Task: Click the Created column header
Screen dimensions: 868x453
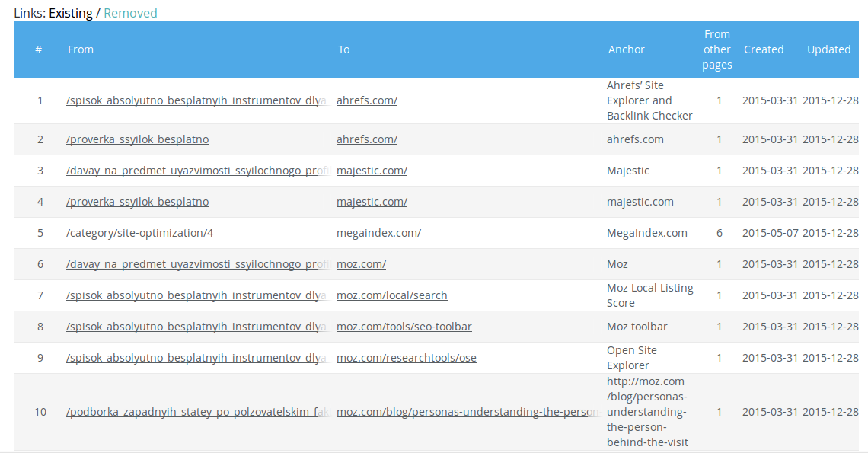Action: pos(764,49)
